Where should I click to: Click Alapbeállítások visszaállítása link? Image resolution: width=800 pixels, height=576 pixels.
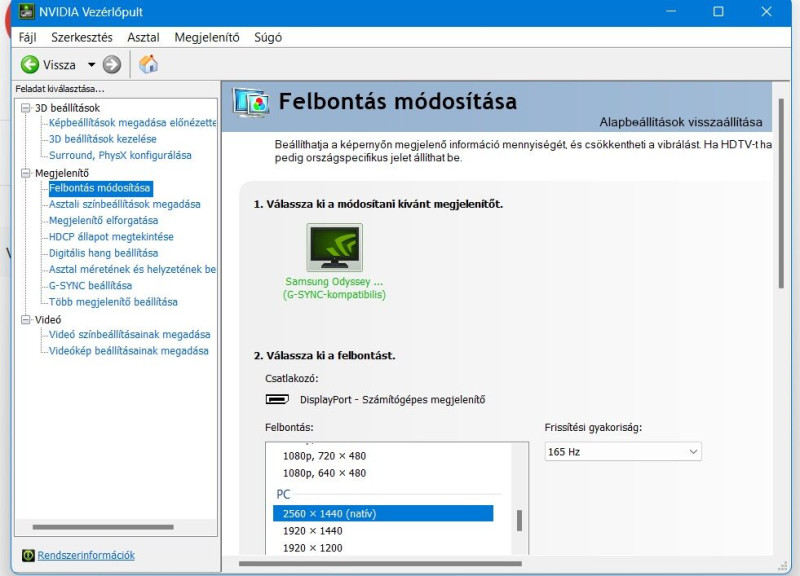coord(681,122)
